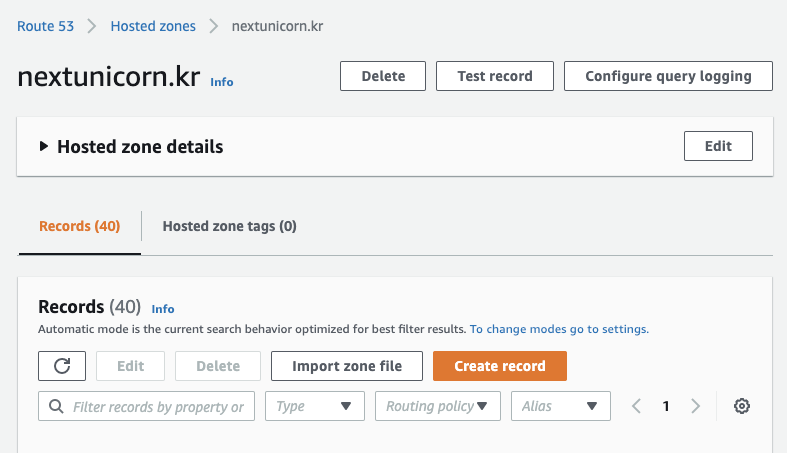787x453 pixels.
Task: Open the Routing policy dropdown
Action: [438, 406]
